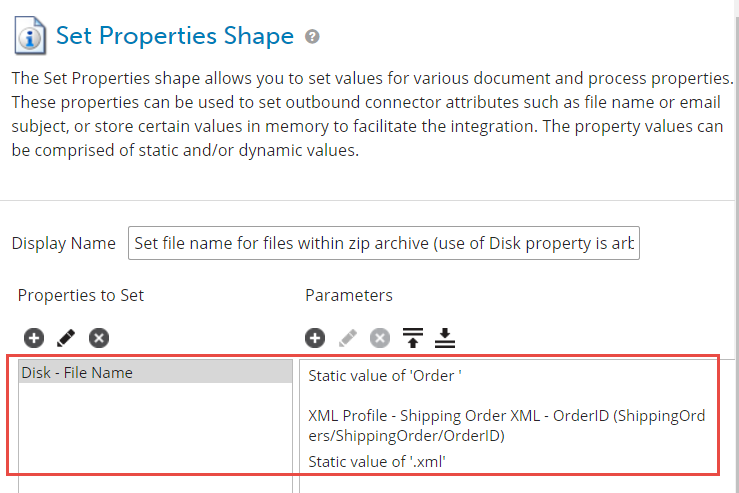Click the Display Name label
739x493 pixels.
click(64, 244)
